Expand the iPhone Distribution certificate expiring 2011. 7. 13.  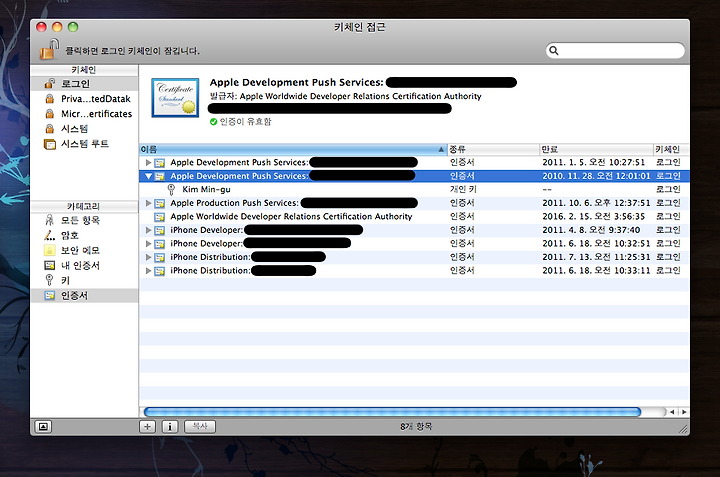(148, 257)
